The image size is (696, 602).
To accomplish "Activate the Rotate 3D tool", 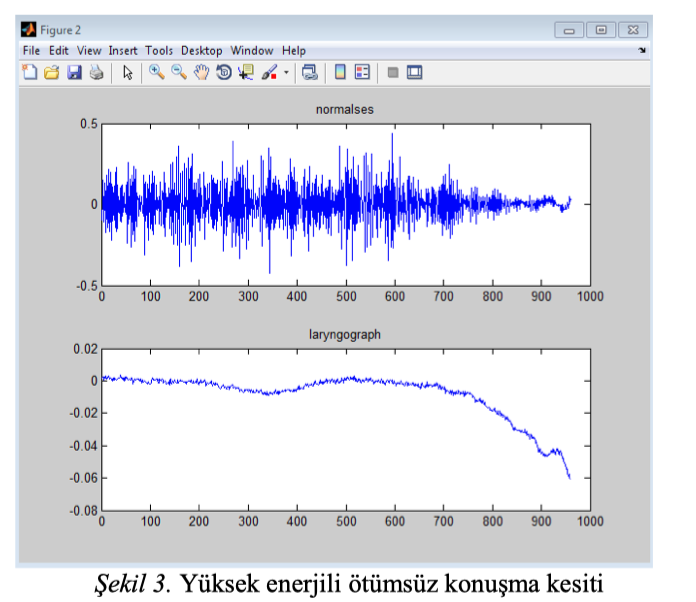I will [x=224, y=72].
